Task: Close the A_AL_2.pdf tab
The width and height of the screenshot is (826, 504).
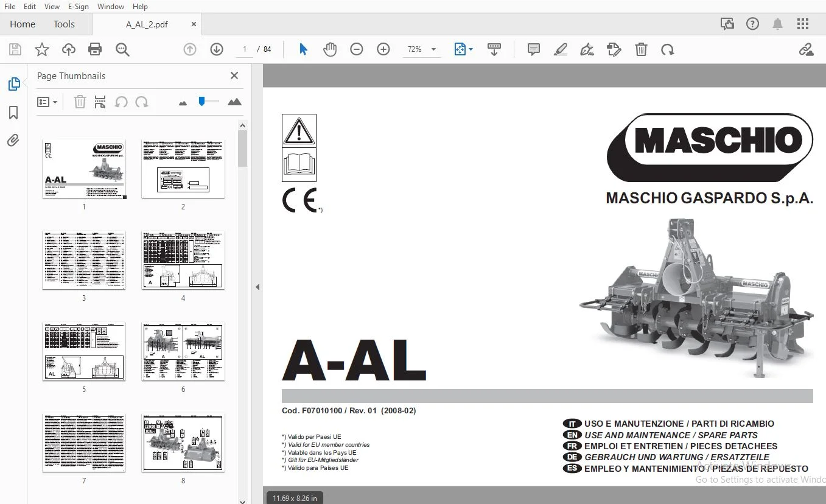Action: [194, 24]
